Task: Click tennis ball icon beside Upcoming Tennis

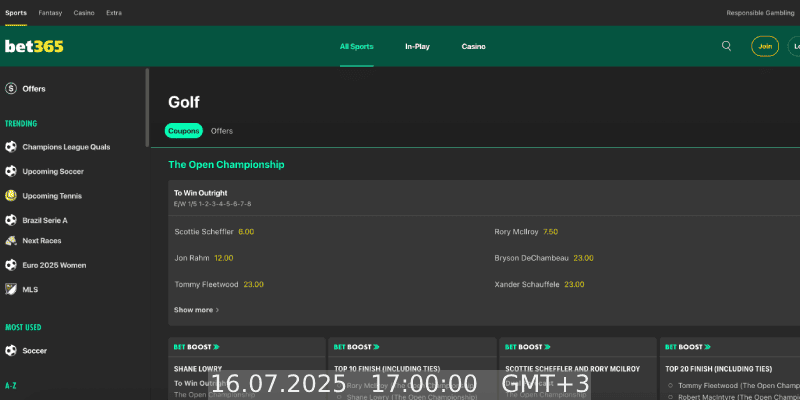Action: (11, 196)
